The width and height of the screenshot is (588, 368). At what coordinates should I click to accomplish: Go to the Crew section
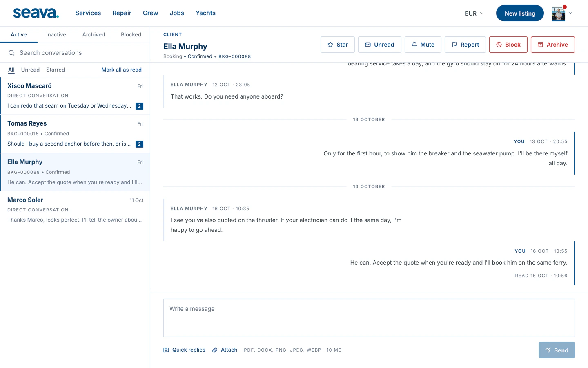click(150, 13)
